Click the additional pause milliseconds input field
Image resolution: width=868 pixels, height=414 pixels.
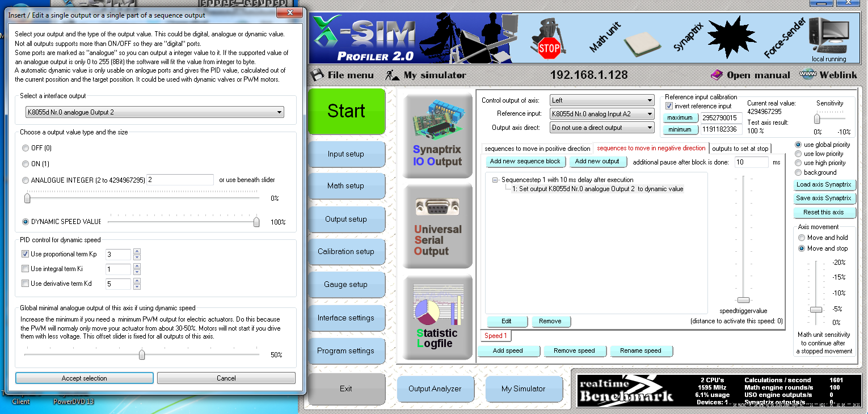point(751,162)
